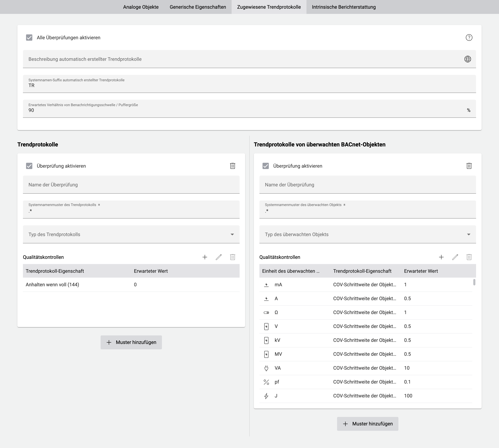Edit Qualitätskontrollen with the pencil icon left
Image resolution: width=499 pixels, height=448 pixels.
coord(219,257)
